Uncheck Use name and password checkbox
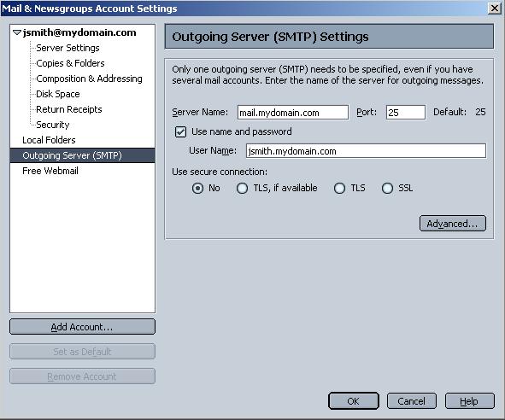Image resolution: width=505 pixels, height=420 pixels. (180, 132)
